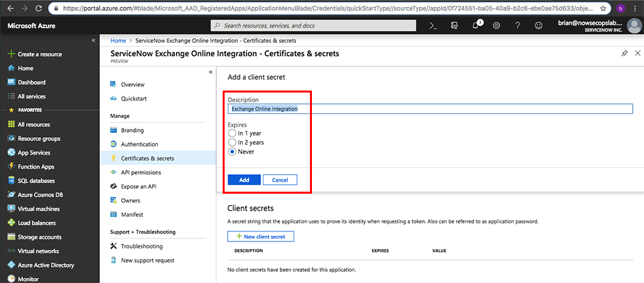Click the Add button
The image size is (644, 283).
[x=244, y=180]
